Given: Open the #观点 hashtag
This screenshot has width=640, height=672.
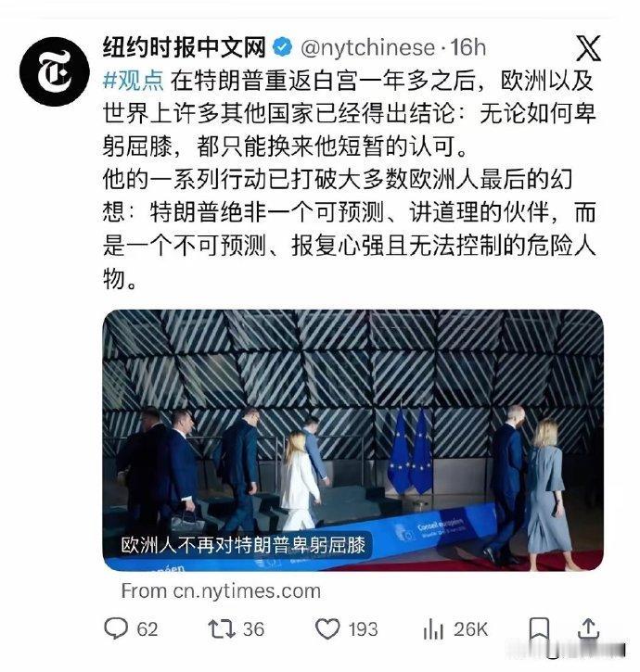Looking at the screenshot, I should point(134,80).
